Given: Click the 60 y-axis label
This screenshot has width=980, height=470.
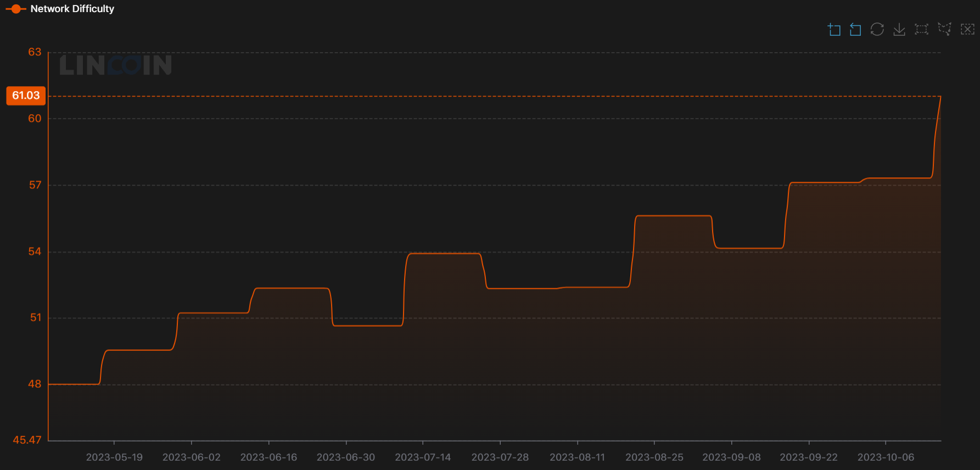Looking at the screenshot, I should [35, 119].
